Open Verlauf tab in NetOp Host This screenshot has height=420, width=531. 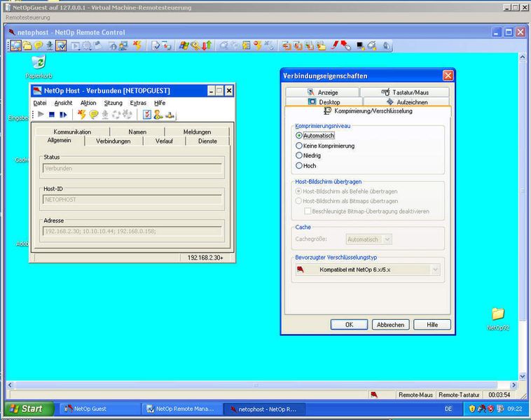pyautogui.click(x=164, y=141)
